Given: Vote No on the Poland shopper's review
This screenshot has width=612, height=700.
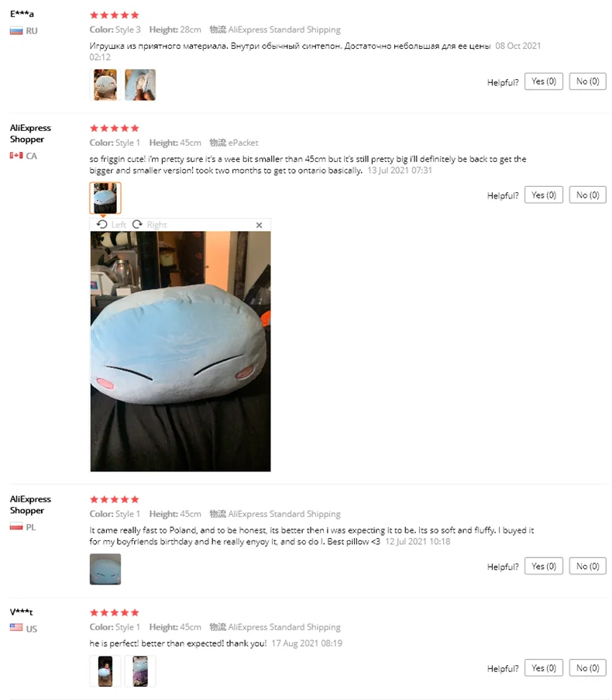Looking at the screenshot, I should click(587, 566).
